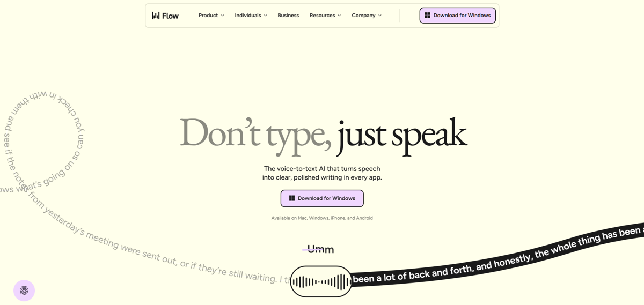
Task: Click the struck-through 'Umm' word
Action: 320,249
